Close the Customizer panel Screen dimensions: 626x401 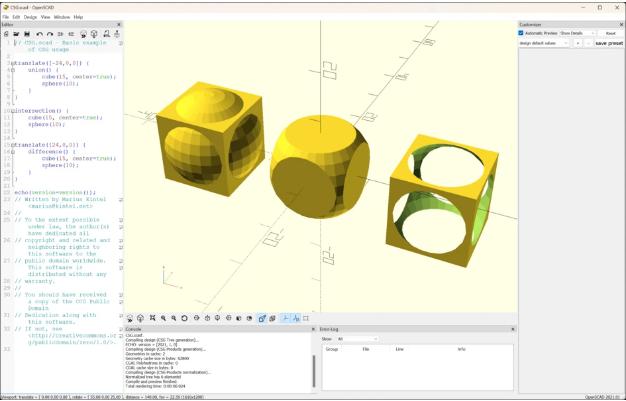point(621,25)
